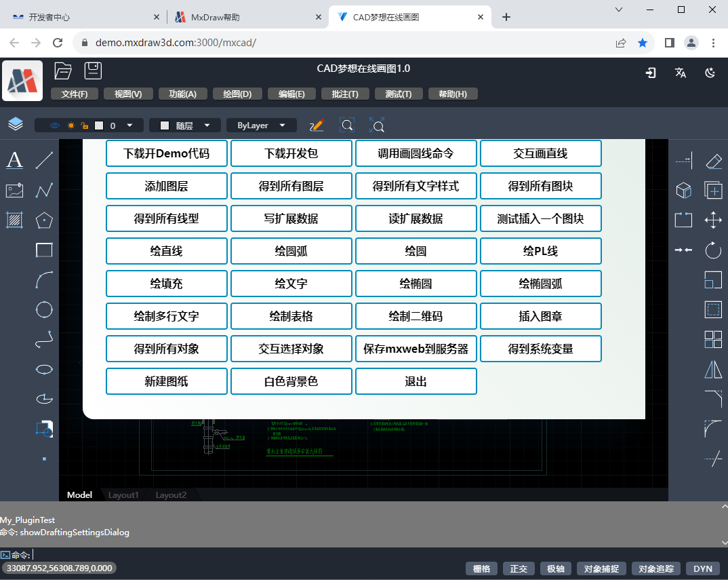Select the Insert image tool
This screenshot has width=728, height=580.
pyautogui.click(x=14, y=191)
